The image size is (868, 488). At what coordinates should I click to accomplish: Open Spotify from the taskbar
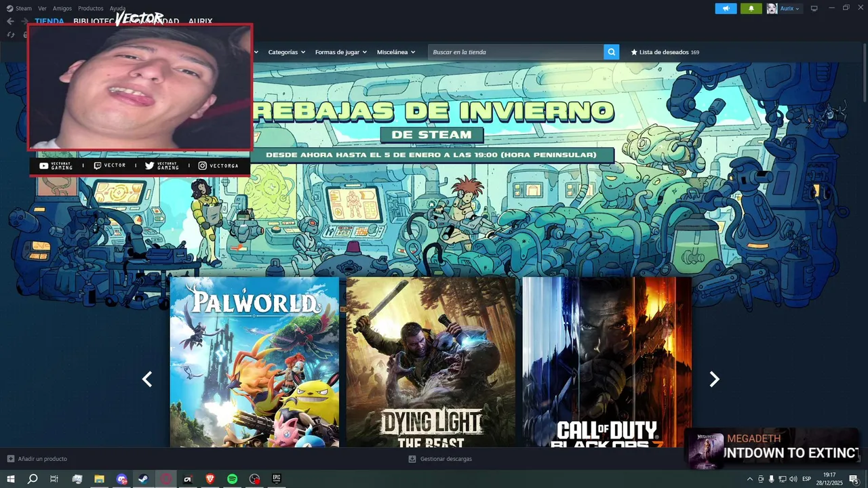pos(232,479)
